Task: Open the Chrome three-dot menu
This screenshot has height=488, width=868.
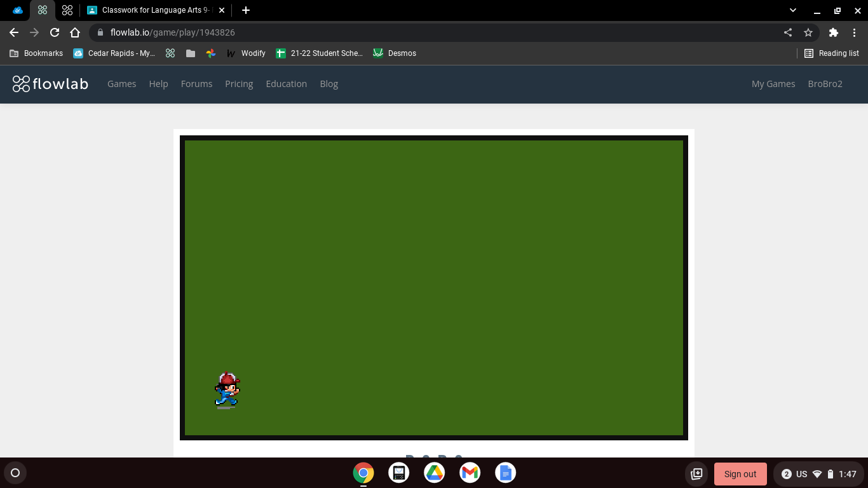Action: click(854, 32)
